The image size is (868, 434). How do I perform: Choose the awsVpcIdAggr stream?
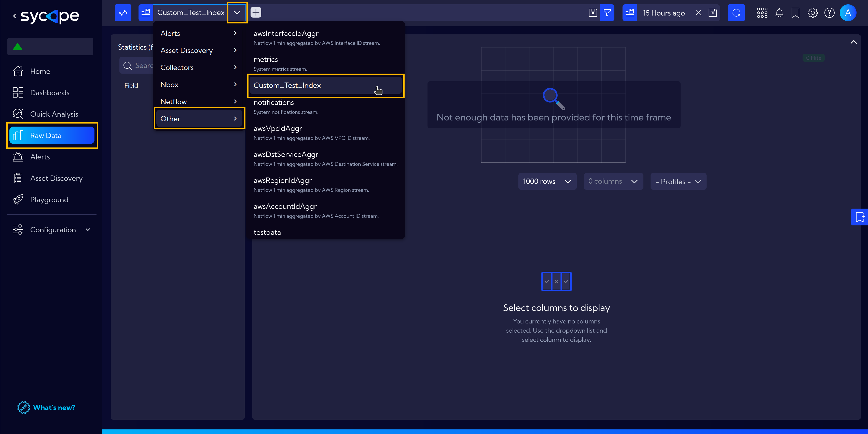point(326,133)
